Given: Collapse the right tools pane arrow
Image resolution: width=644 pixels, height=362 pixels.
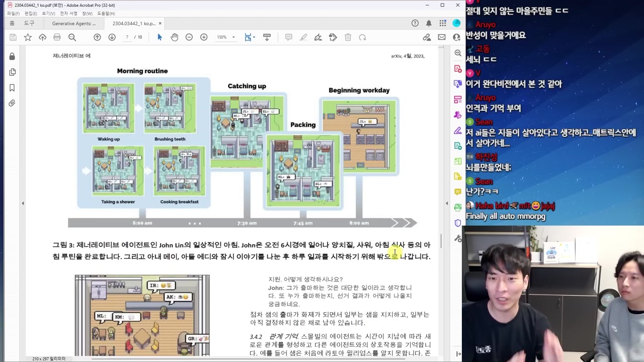Looking at the screenshot, I should coord(447,204).
